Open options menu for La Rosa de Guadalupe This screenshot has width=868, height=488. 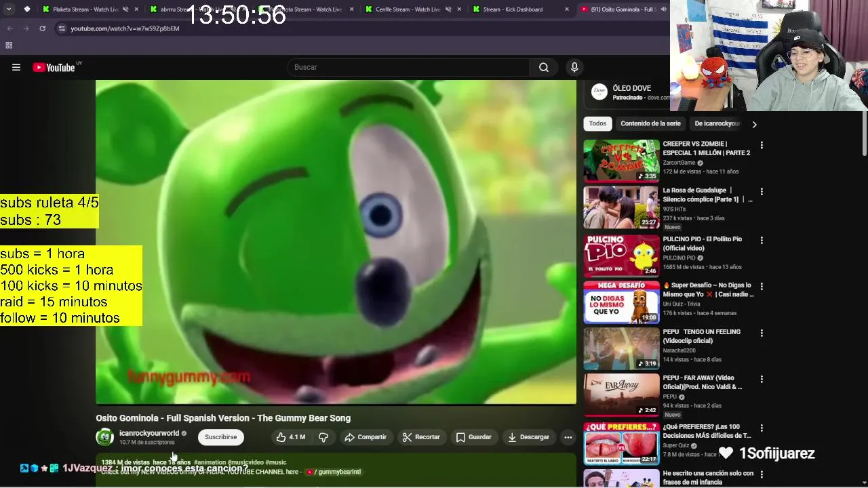point(762,192)
